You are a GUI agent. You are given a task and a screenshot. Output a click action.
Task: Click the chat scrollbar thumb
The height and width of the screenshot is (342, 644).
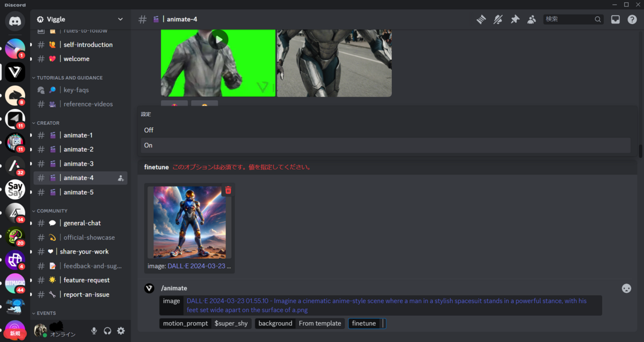tap(641, 151)
